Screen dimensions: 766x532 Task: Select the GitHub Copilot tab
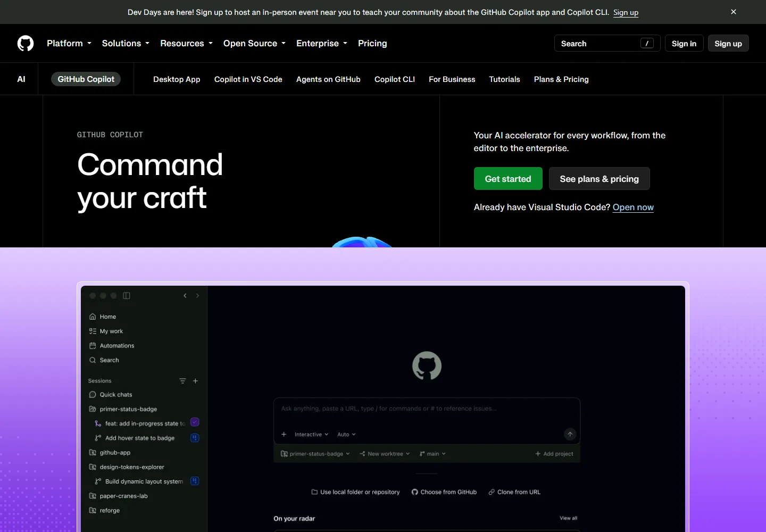pos(86,79)
